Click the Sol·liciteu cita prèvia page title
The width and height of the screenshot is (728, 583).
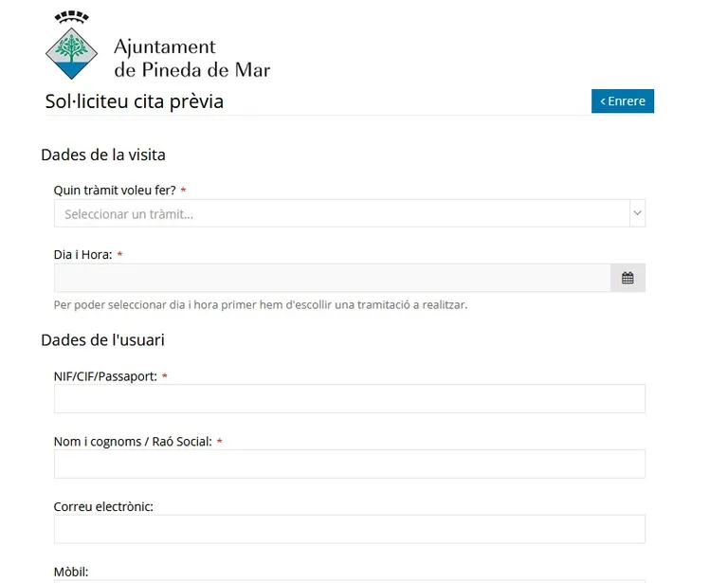click(x=135, y=101)
